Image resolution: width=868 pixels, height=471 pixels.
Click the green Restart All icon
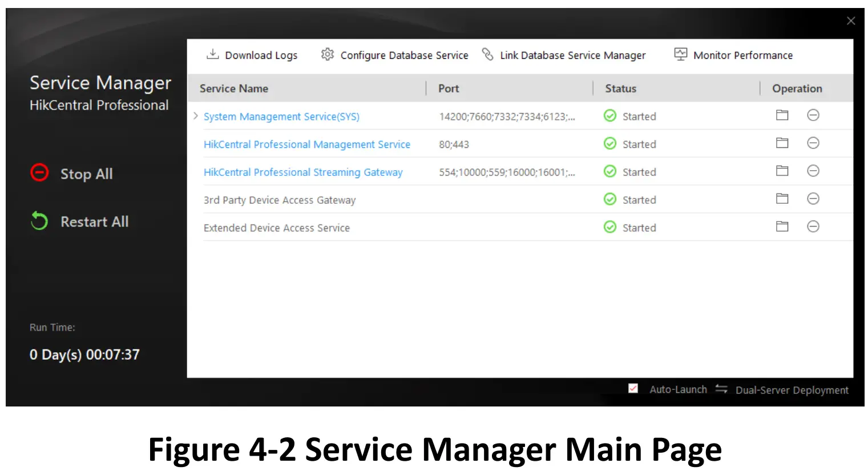coord(38,220)
